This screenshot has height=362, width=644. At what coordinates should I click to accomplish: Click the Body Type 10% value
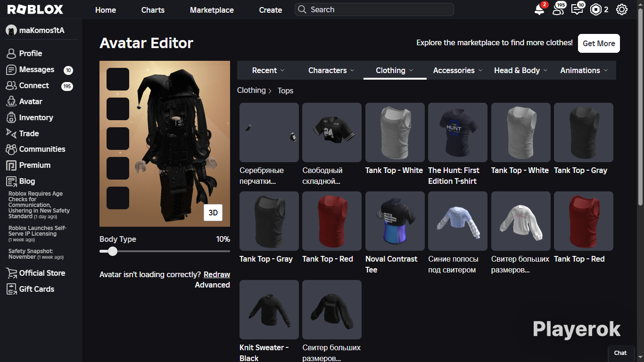[x=223, y=239]
